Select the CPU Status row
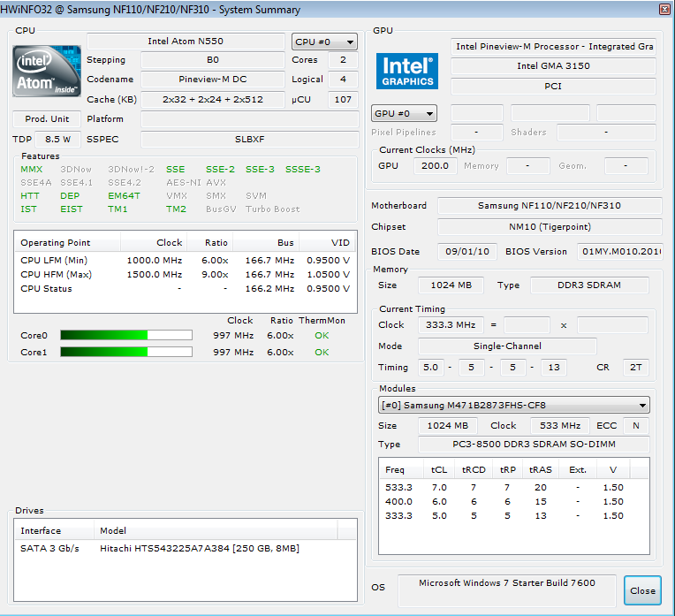 click(186, 289)
